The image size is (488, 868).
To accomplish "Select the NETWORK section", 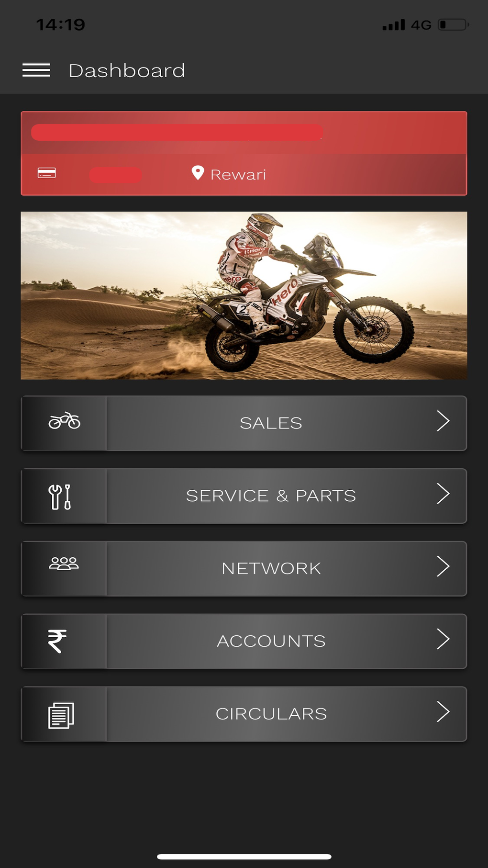I will 244,569.
